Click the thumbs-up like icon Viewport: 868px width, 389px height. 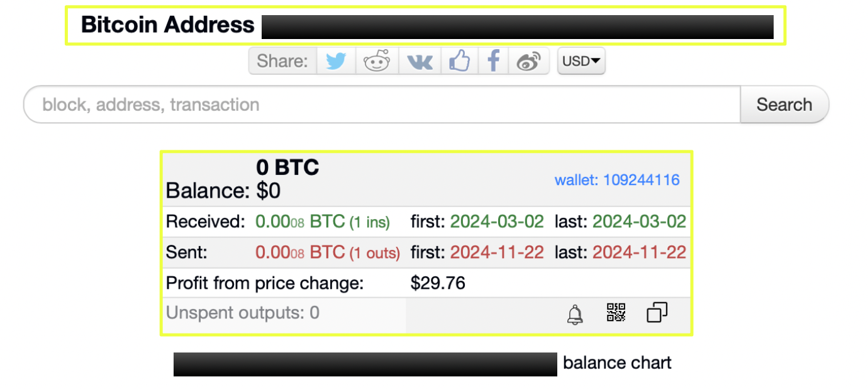tap(460, 61)
